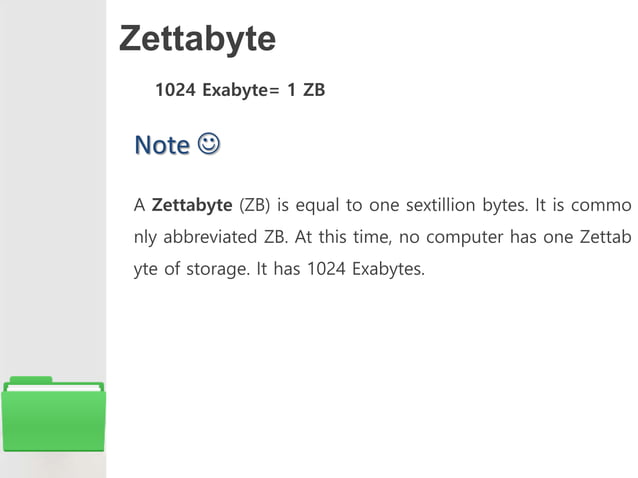Click the white paper inside the folder
This screenshot has height=478, width=638.
coord(54,388)
